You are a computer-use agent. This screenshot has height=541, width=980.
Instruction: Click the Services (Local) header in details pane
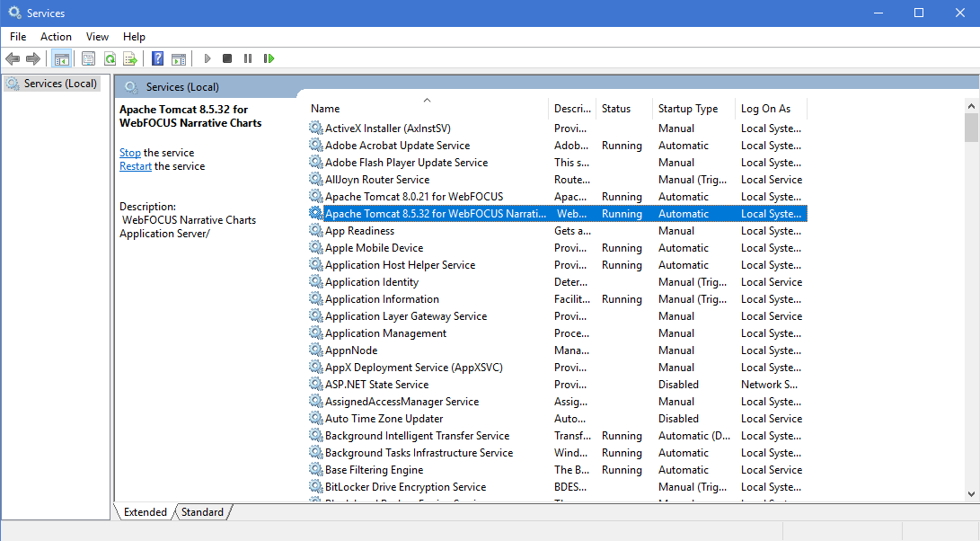182,87
